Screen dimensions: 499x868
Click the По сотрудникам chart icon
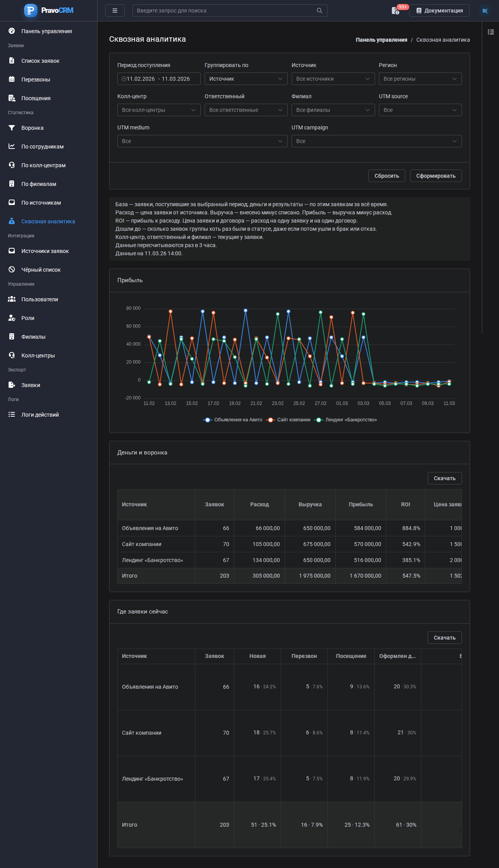(x=12, y=146)
